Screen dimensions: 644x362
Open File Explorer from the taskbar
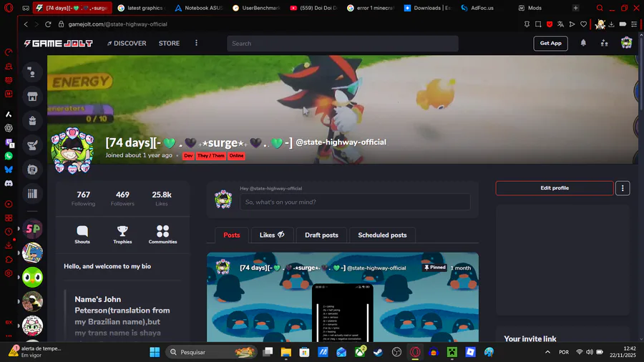(x=286, y=352)
